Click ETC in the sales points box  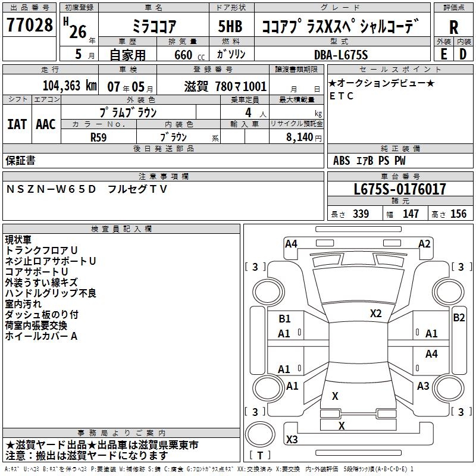click(x=342, y=96)
